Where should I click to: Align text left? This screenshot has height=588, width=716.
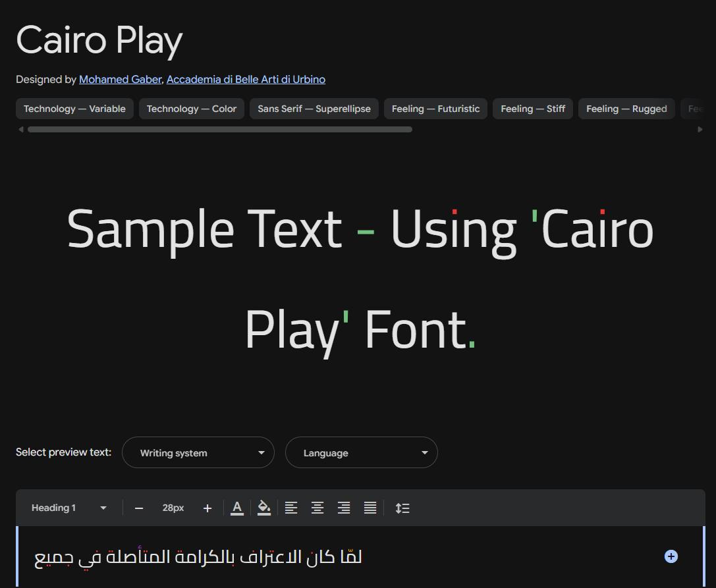coord(291,508)
